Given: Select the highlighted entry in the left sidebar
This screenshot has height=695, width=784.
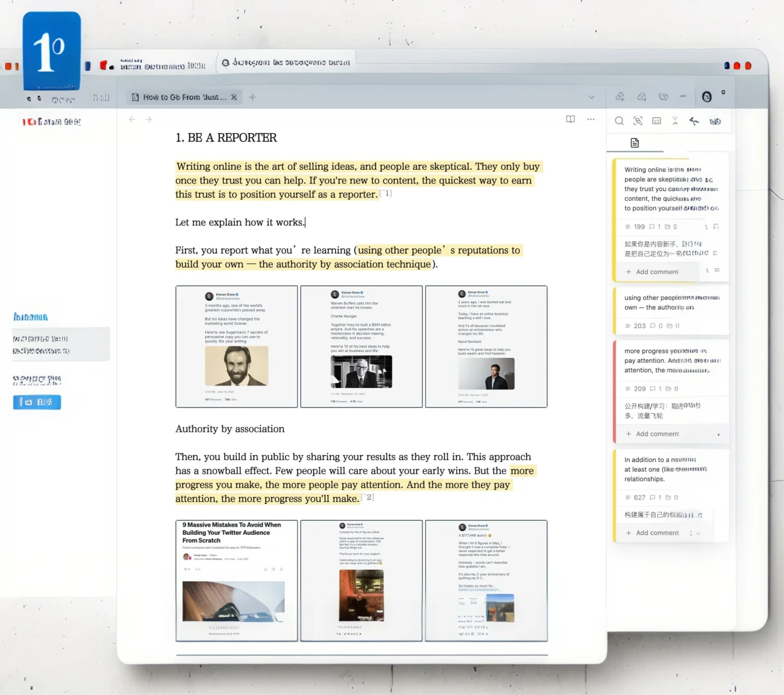Looking at the screenshot, I should [x=61, y=345].
